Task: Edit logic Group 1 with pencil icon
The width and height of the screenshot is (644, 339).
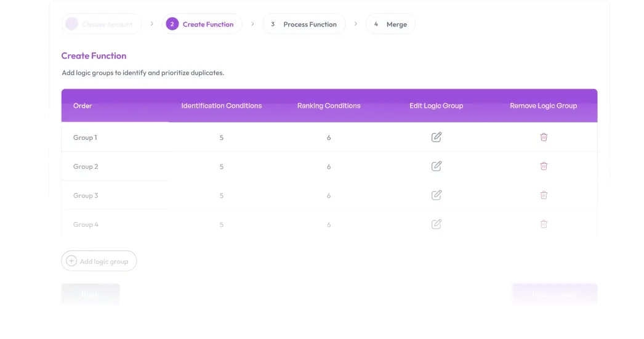Action: pyautogui.click(x=436, y=137)
